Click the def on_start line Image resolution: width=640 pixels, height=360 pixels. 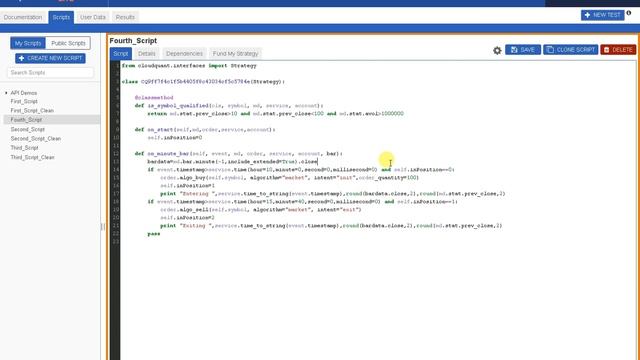click(205, 130)
